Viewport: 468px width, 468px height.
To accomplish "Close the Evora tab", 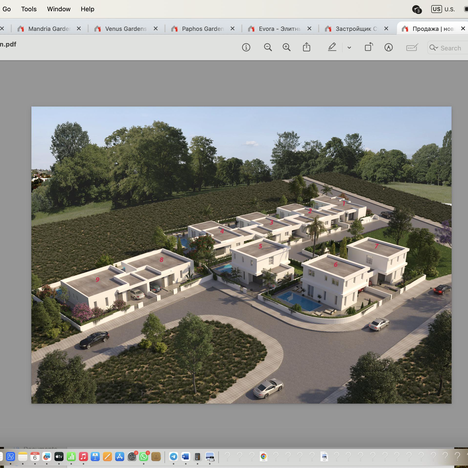I will tap(309, 29).
